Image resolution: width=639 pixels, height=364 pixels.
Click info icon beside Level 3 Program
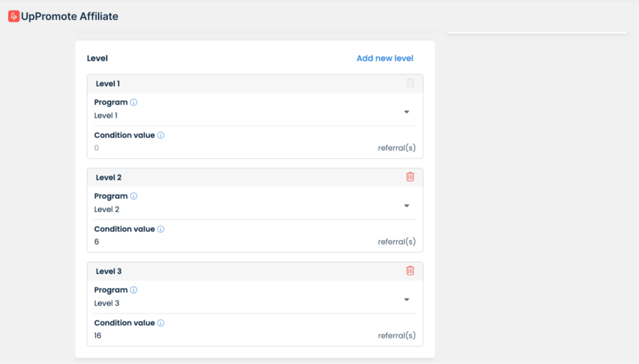134,290
